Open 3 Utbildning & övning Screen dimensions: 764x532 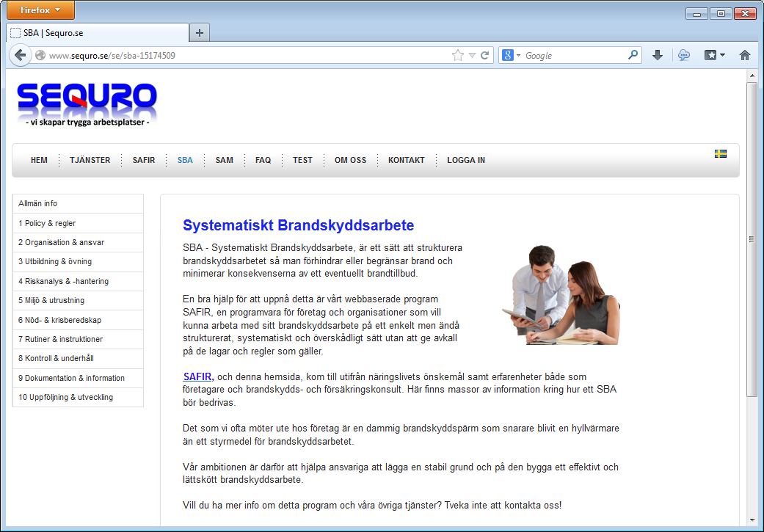coord(78,262)
